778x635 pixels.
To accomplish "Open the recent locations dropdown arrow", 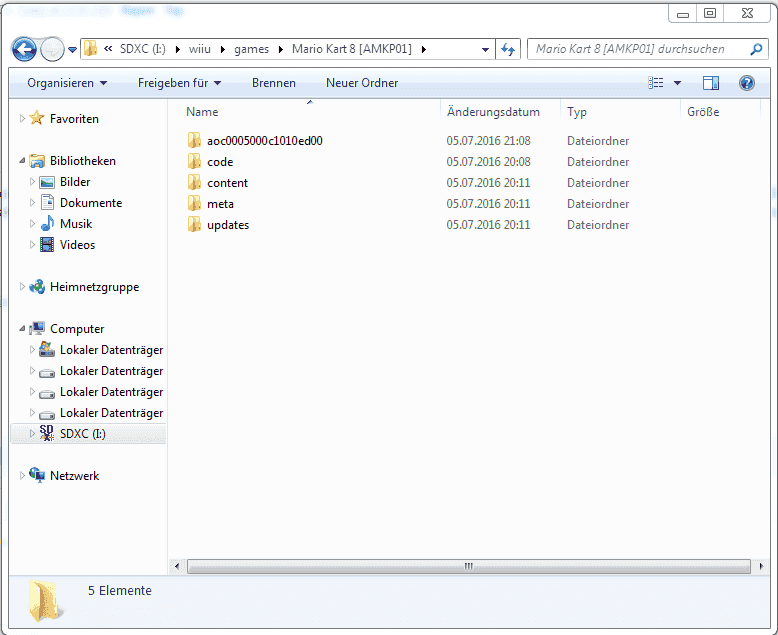I will [x=72, y=50].
